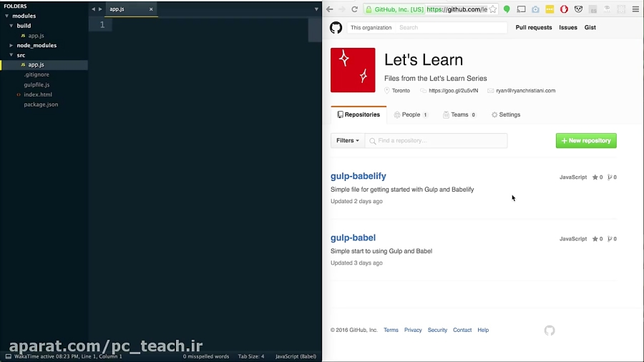This screenshot has height=362, width=644.
Task: Open app.js under the build folder
Action: click(36, 36)
